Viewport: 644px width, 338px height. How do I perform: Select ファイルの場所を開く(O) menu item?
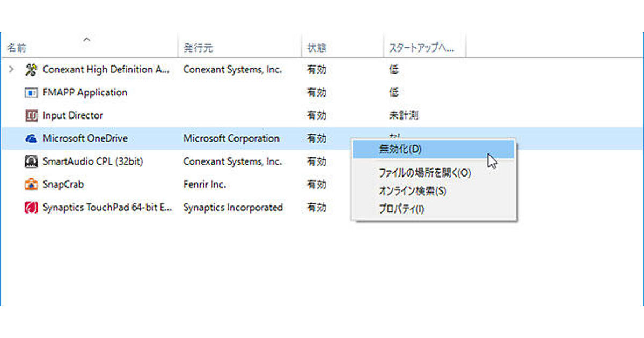click(425, 173)
